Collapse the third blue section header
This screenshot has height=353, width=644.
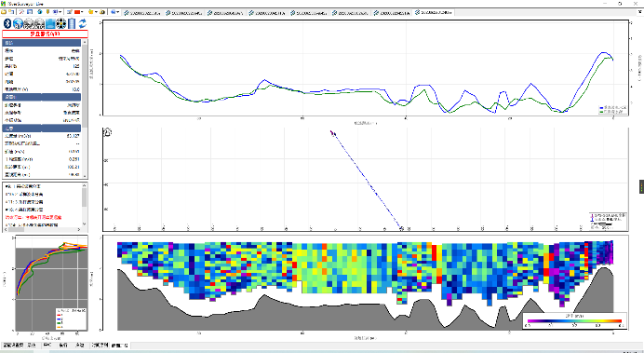point(42,129)
